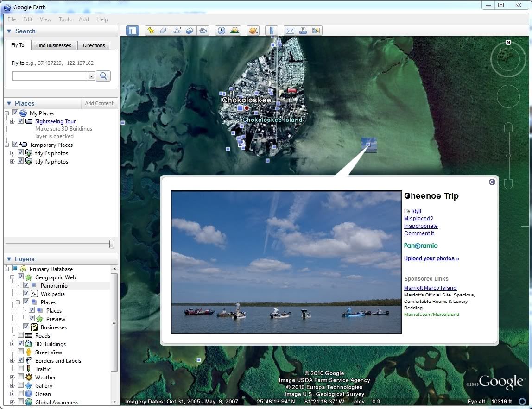Click the N north indicator on compass
The height and width of the screenshot is (409, 532).
tap(508, 43)
